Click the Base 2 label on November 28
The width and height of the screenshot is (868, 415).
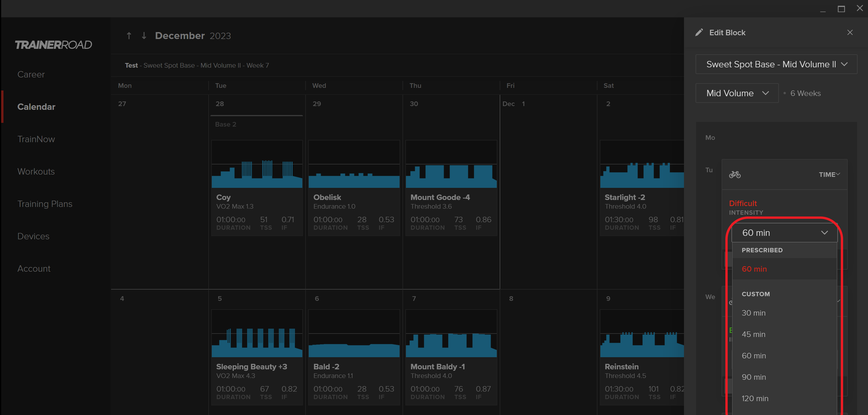click(225, 124)
